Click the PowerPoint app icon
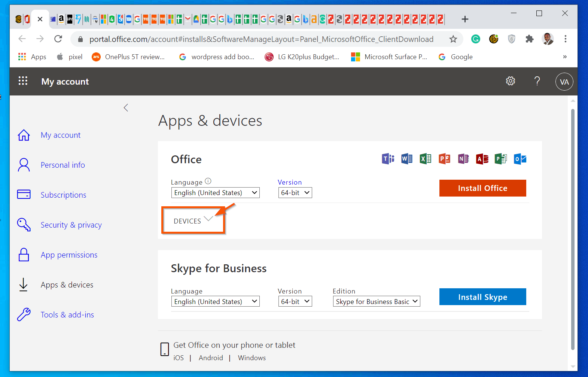Viewport: 588px width, 377px height. click(445, 159)
